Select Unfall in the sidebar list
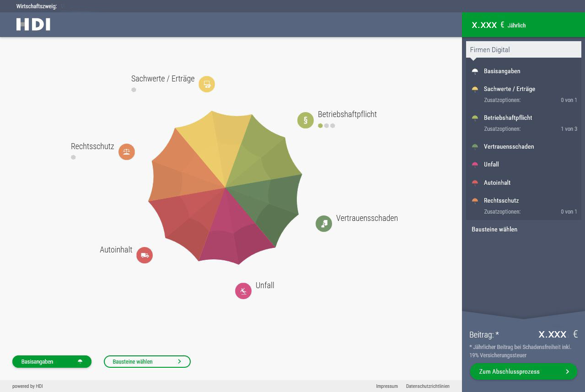The image size is (585, 392). coord(491,165)
